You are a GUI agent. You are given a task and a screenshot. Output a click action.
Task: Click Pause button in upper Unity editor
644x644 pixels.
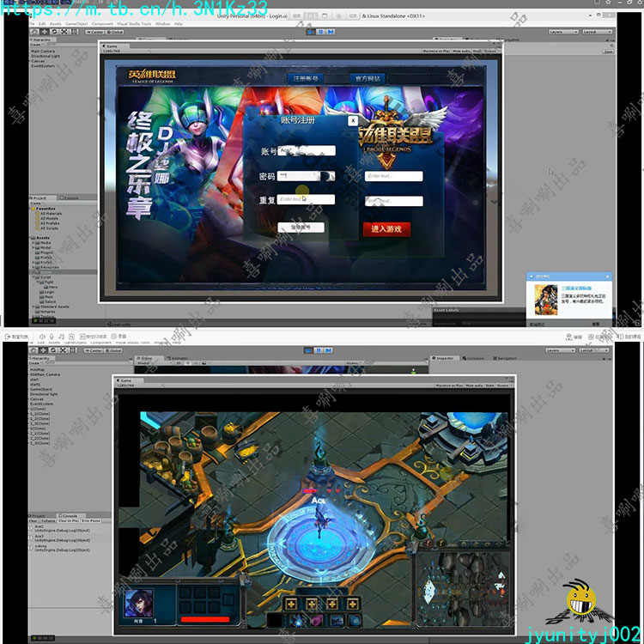click(x=321, y=31)
